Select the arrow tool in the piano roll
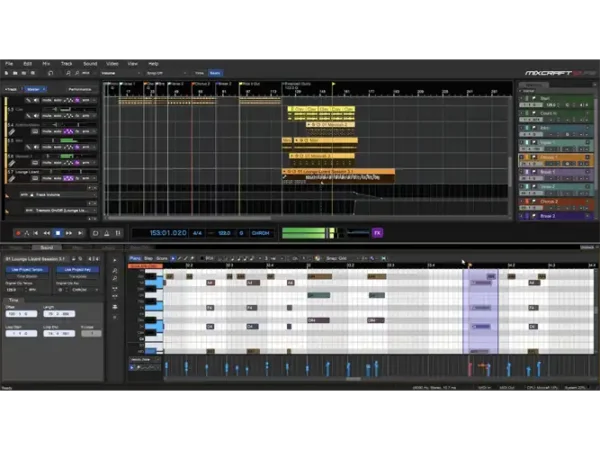Image resolution: width=600 pixels, height=450 pixels. (173, 259)
